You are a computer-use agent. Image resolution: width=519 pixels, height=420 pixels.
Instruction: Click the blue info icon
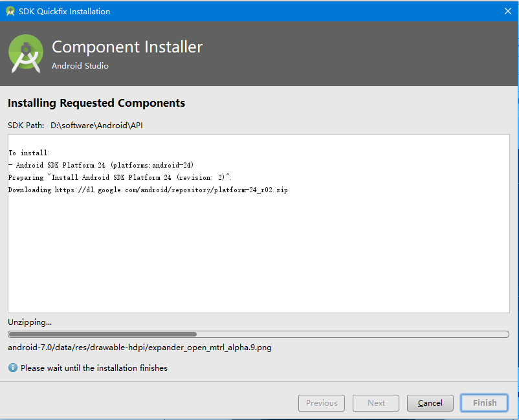point(13,368)
